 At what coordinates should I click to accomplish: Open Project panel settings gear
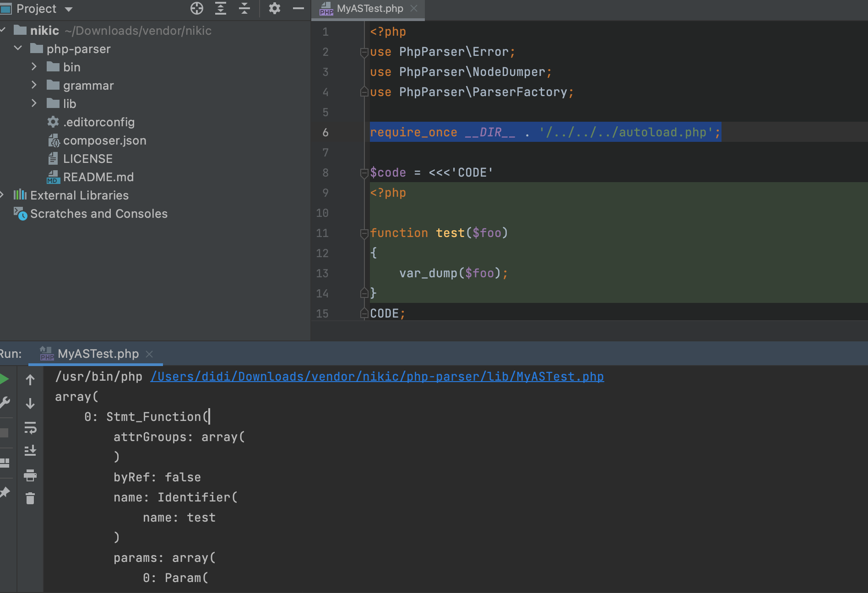click(274, 8)
